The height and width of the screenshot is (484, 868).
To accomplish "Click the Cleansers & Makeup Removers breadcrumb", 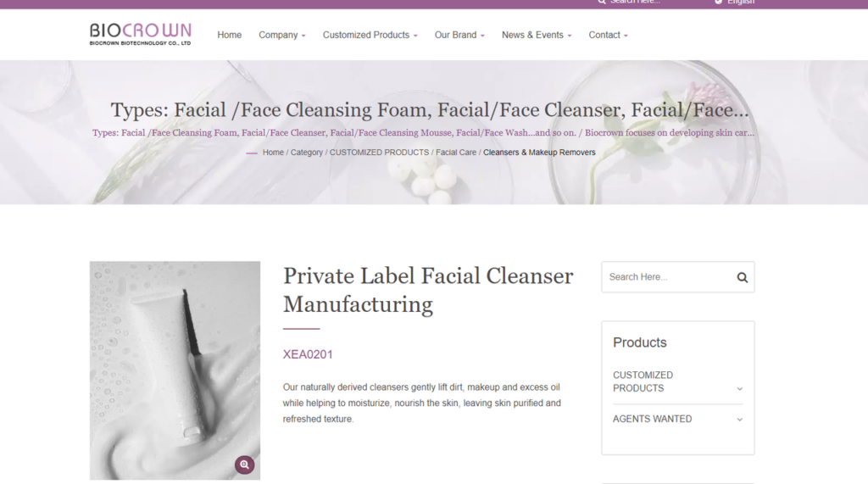I will [x=539, y=153].
